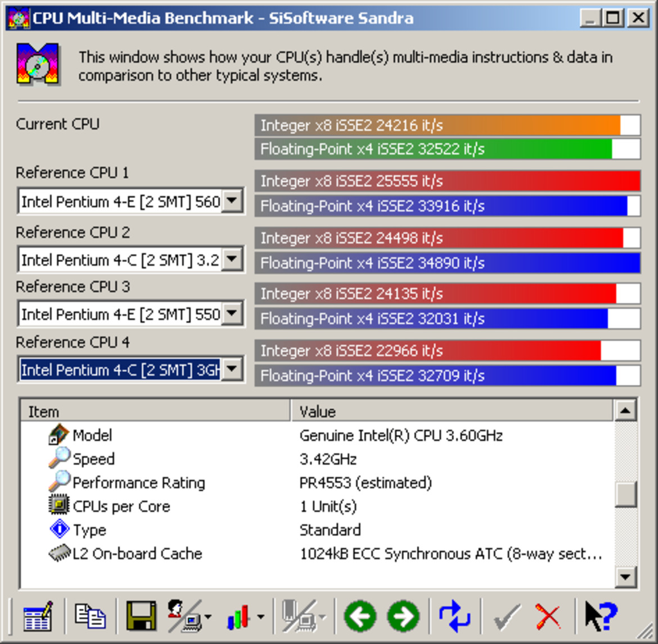Select the L2 On-board Cache row label
The height and width of the screenshot is (644, 658).
[x=138, y=554]
